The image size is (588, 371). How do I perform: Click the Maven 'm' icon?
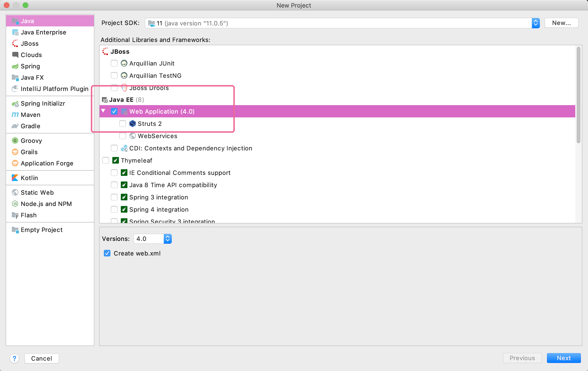click(15, 115)
